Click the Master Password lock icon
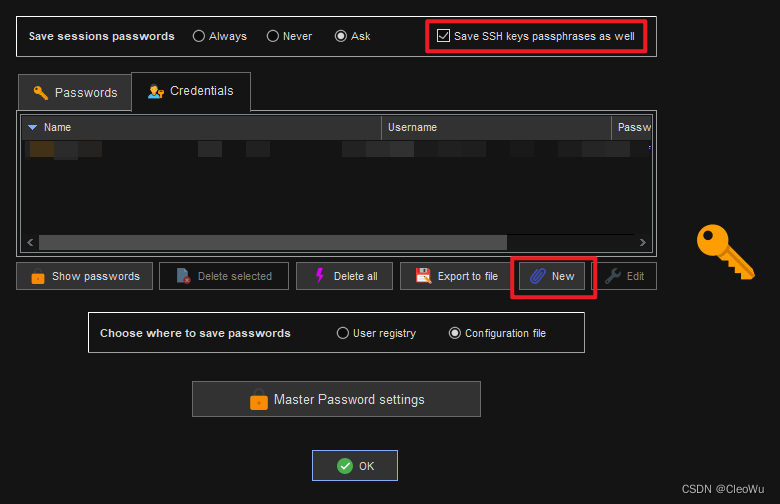Image resolution: width=780 pixels, height=504 pixels. tap(259, 400)
